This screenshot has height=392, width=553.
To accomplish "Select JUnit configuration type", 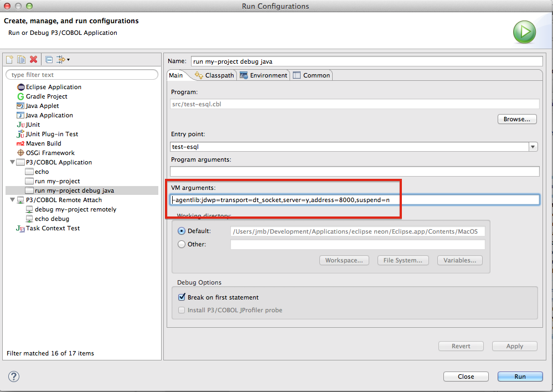I will [x=29, y=125].
